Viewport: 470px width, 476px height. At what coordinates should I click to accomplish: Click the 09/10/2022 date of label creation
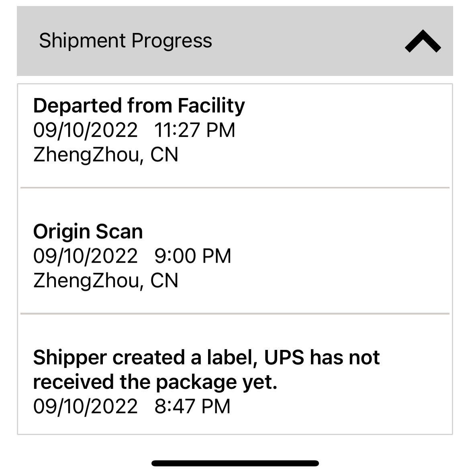pos(85,406)
